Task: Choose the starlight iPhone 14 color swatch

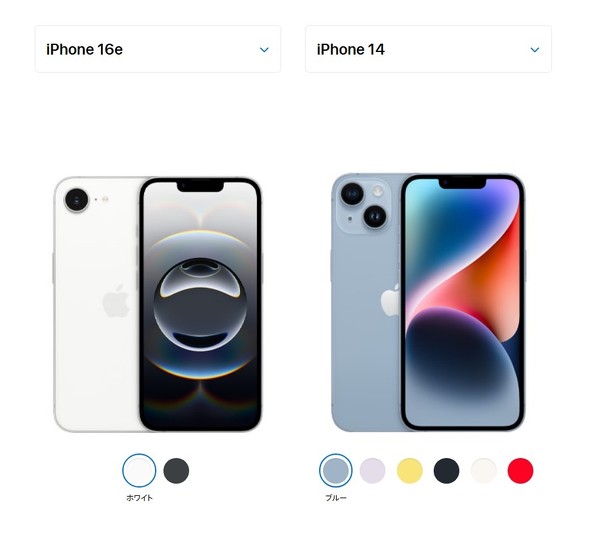Action: [484, 470]
